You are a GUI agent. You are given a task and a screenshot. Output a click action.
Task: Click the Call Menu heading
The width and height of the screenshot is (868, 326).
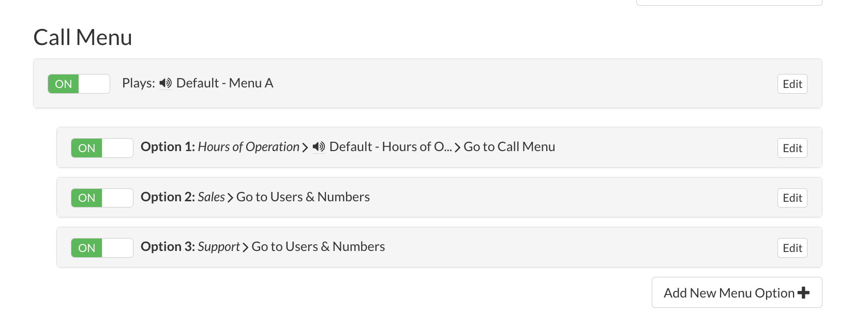(x=83, y=37)
